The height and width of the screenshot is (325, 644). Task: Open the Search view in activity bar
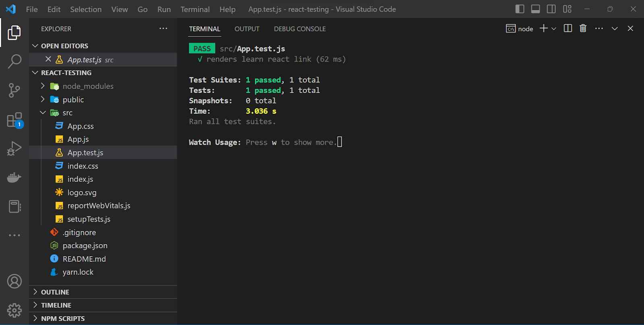point(14,62)
